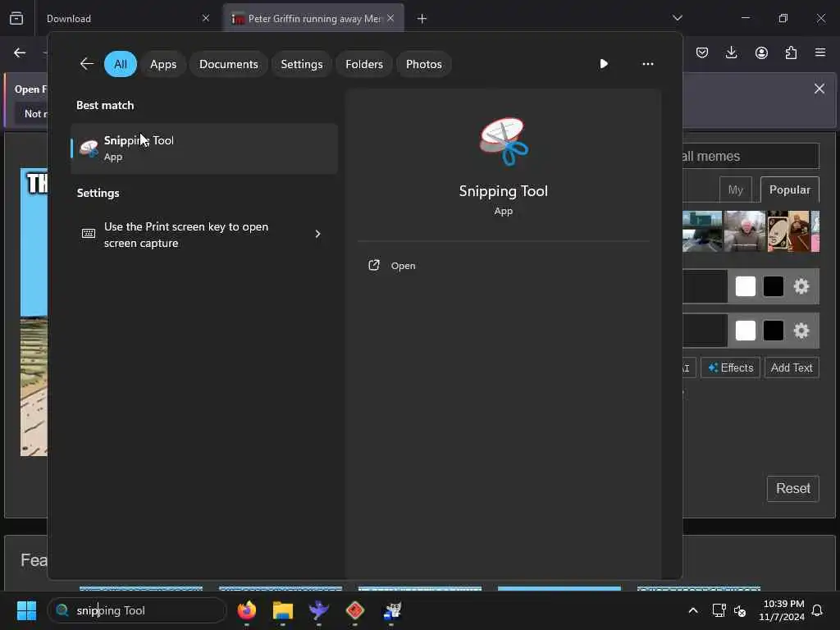840x630 pixels.
Task: Switch to the Popular memes tab
Action: tap(790, 189)
